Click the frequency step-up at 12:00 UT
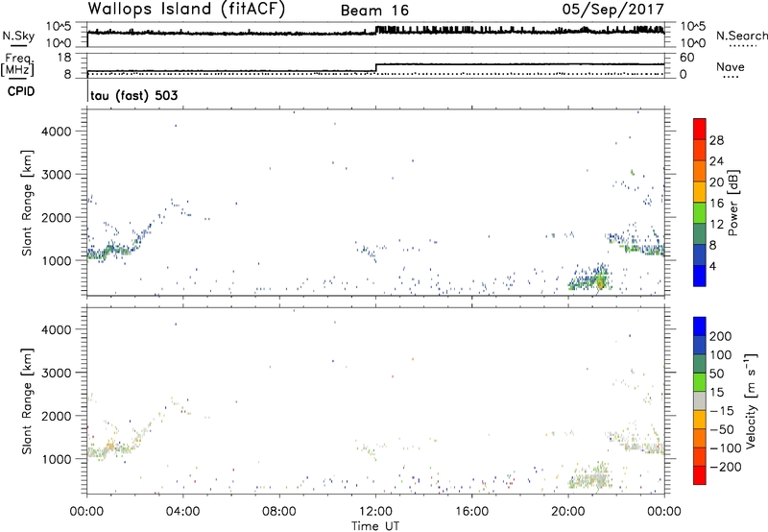Image resolution: width=768 pixels, height=532 pixels. (x=375, y=67)
